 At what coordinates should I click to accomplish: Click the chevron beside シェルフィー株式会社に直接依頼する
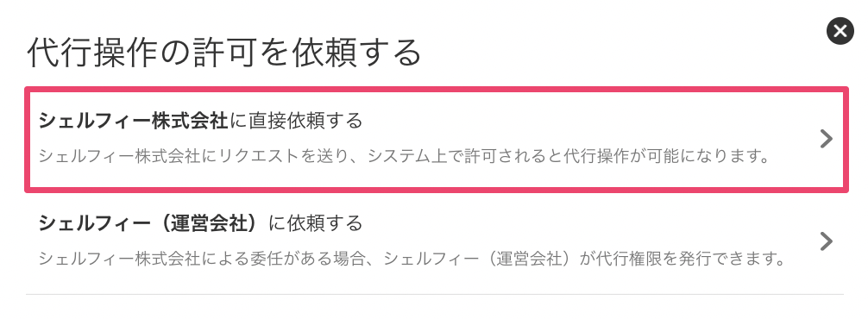(x=827, y=139)
